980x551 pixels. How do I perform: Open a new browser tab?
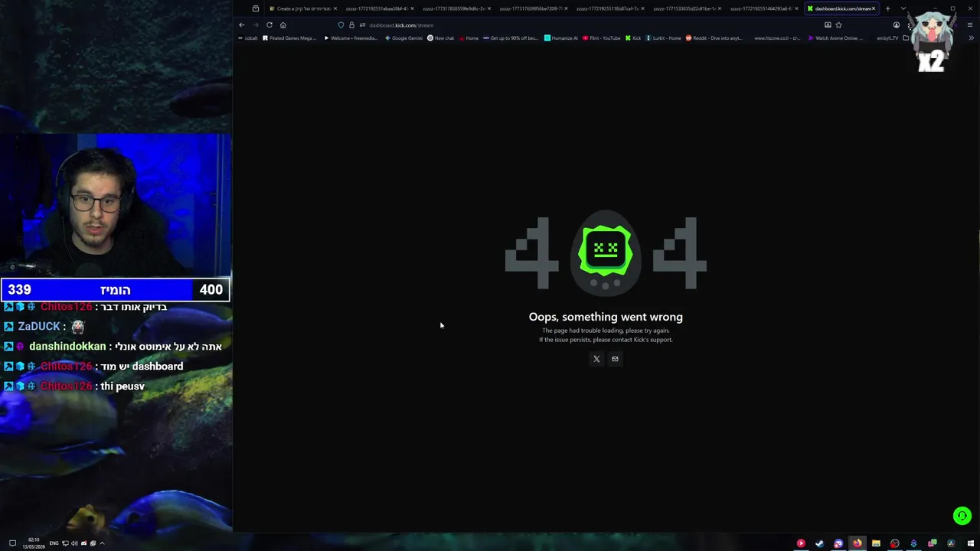coord(888,8)
